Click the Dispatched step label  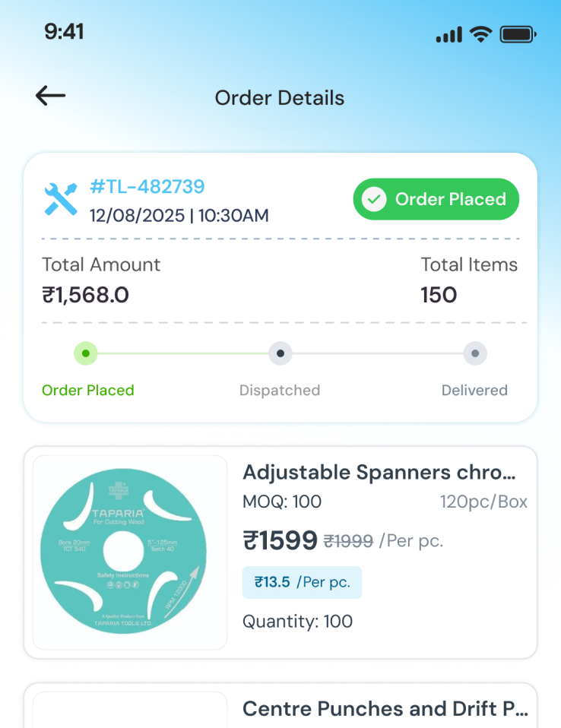point(280,391)
